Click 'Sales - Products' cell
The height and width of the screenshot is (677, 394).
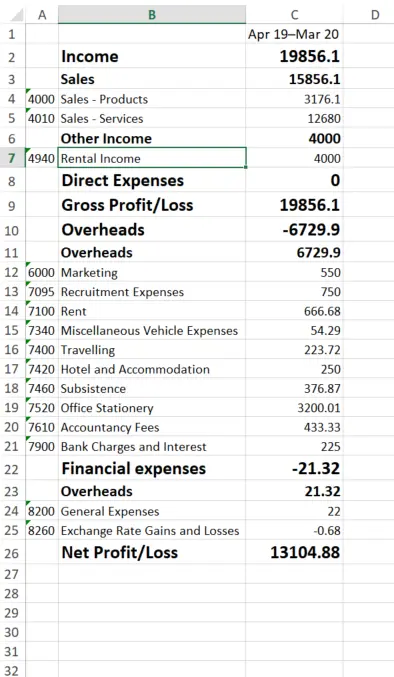pos(152,99)
